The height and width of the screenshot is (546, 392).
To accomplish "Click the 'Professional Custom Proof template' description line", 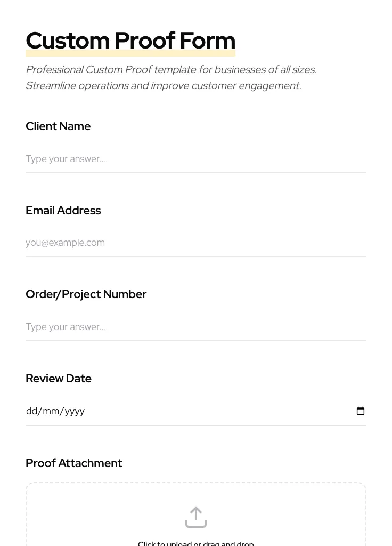I will tap(171, 70).
